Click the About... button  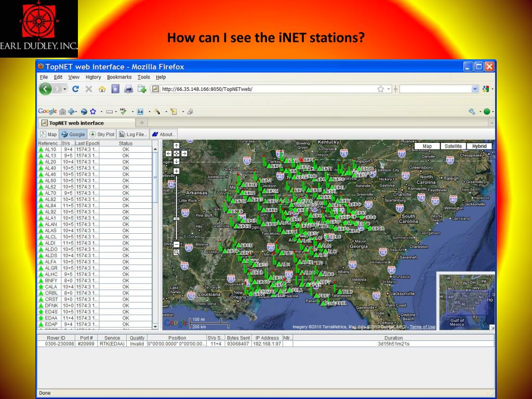coord(164,135)
